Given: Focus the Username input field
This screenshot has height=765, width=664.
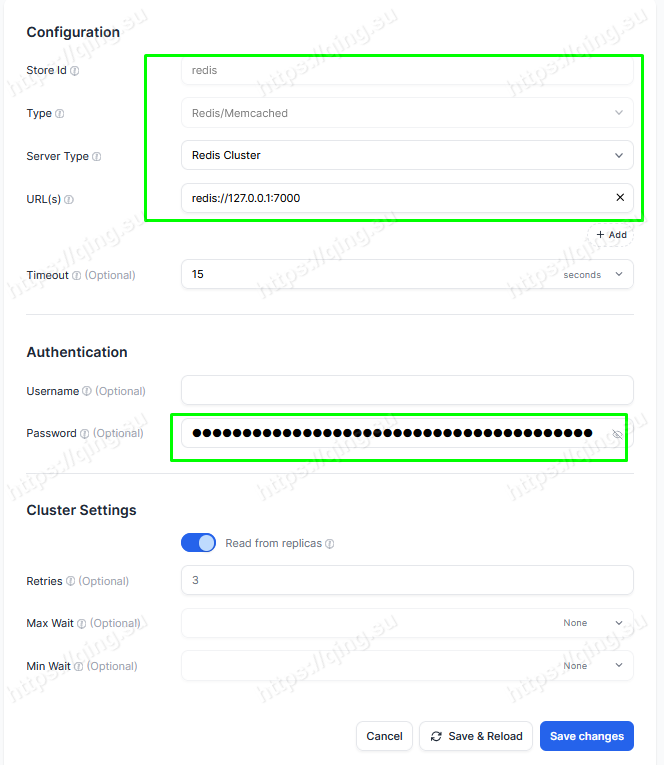Looking at the screenshot, I should coord(407,390).
